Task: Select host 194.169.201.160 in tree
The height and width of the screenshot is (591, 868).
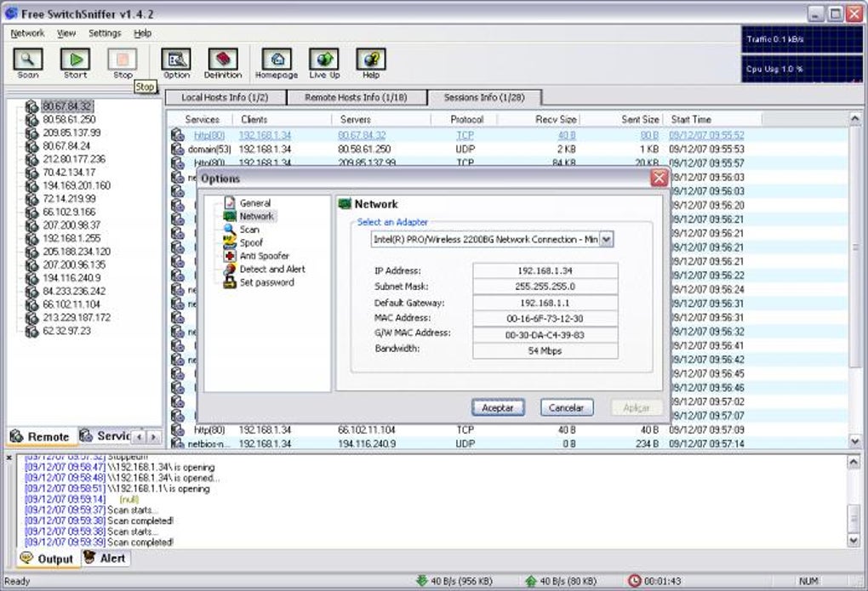Action: coord(77,185)
